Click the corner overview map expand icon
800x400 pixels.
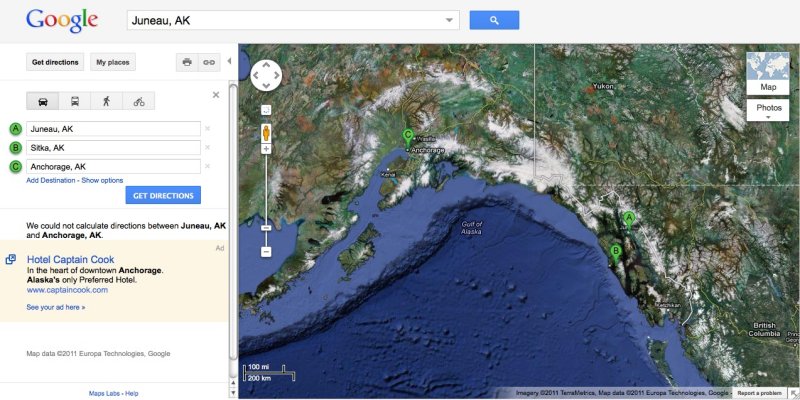coord(794,393)
